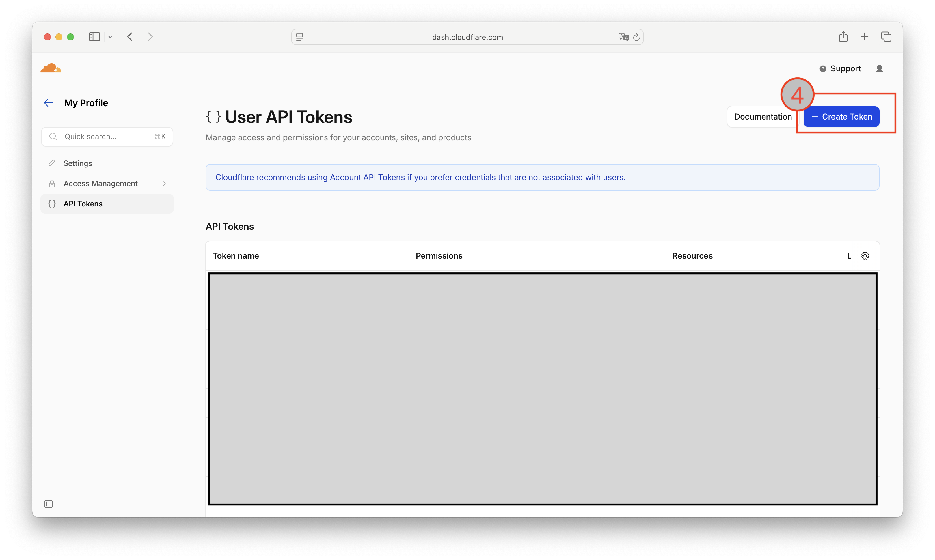Open the Safari share menu

(843, 36)
